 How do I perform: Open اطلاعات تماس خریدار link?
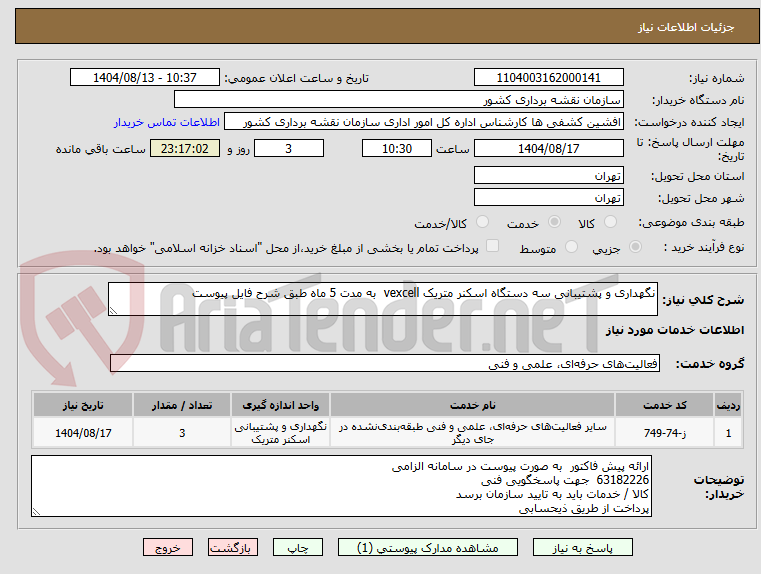[x=166, y=122]
